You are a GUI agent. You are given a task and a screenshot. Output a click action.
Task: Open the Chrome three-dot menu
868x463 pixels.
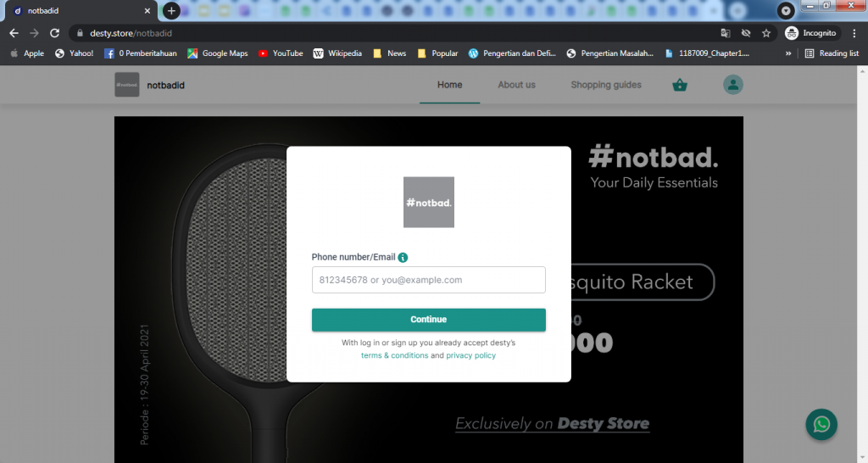coord(854,33)
